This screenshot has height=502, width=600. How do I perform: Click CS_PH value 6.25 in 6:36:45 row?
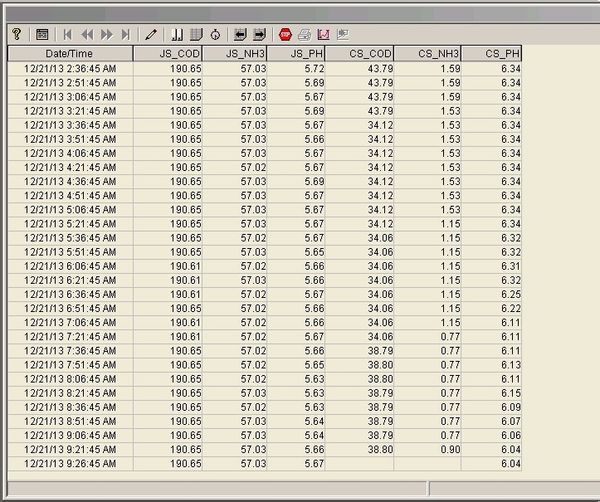tap(511, 295)
